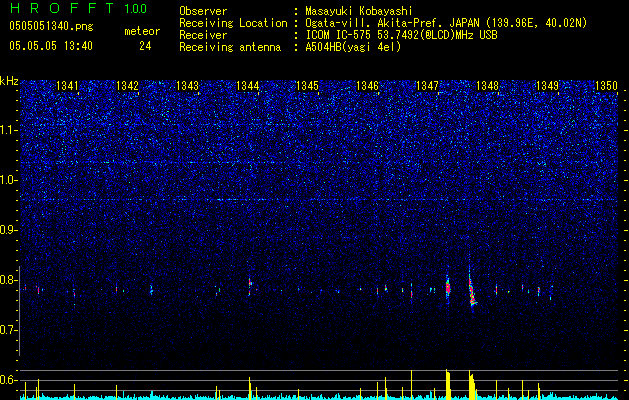Select antenna text A504HB(yagi 4el)
The height and width of the screenshot is (400, 629).
coord(353,47)
